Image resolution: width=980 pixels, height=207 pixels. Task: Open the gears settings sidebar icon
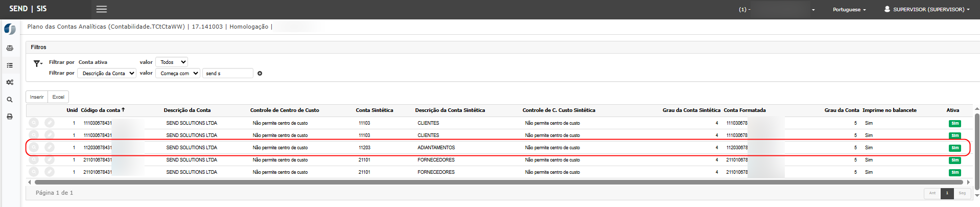point(10,82)
